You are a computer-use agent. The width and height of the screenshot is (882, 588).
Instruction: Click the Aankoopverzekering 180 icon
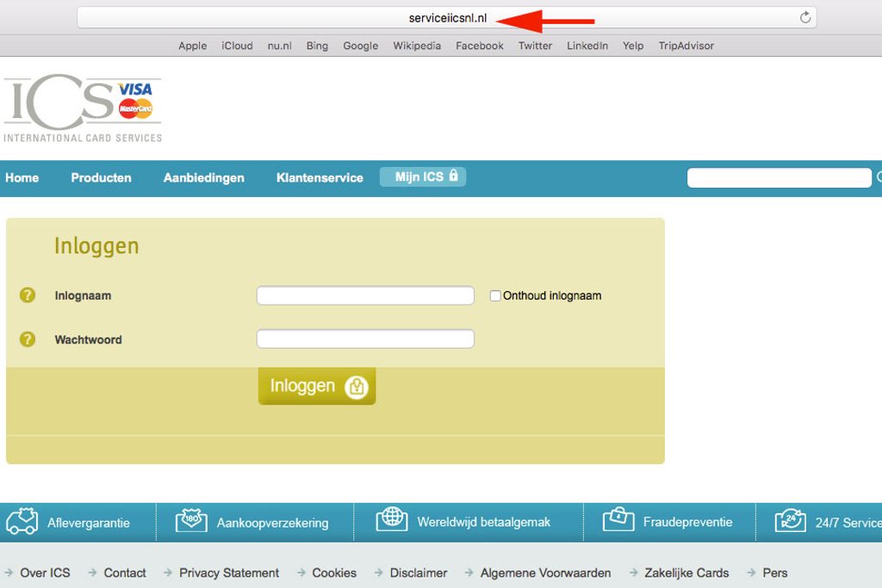click(191, 522)
